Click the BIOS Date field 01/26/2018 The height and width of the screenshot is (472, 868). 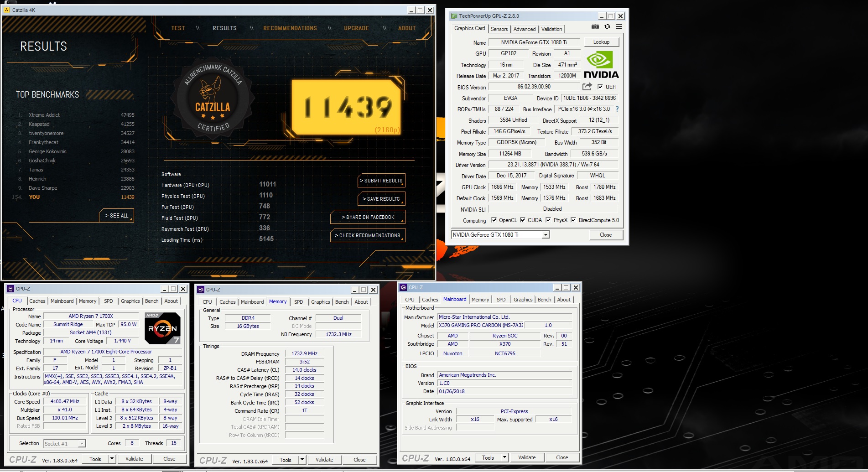(x=504, y=391)
